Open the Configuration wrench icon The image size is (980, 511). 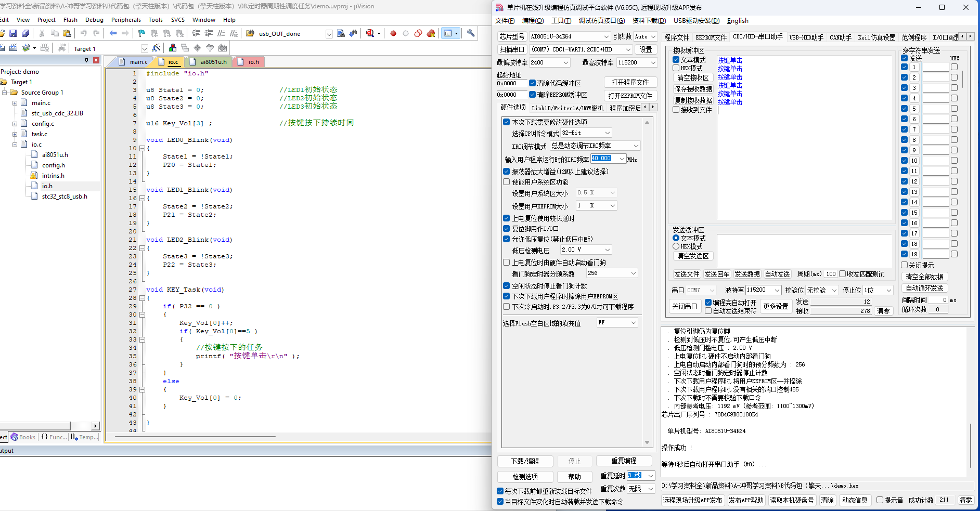point(471,33)
